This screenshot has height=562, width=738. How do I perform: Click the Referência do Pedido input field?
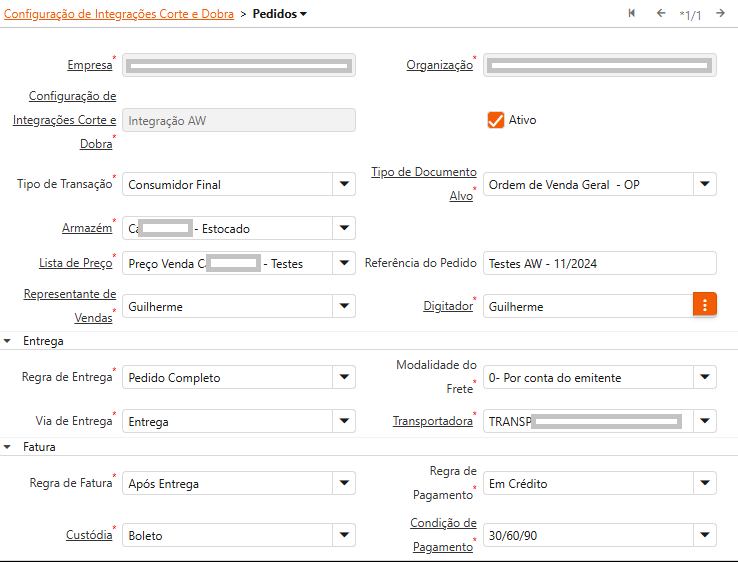click(x=600, y=263)
